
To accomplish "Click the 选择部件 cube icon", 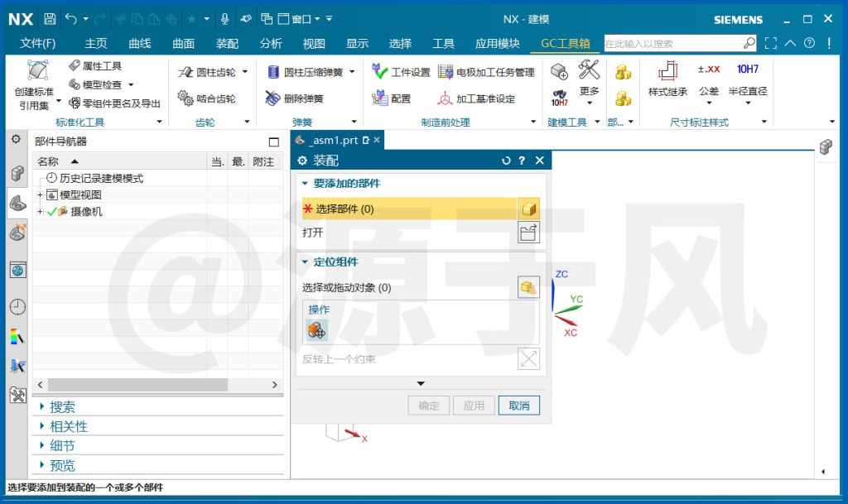I will click(x=529, y=209).
